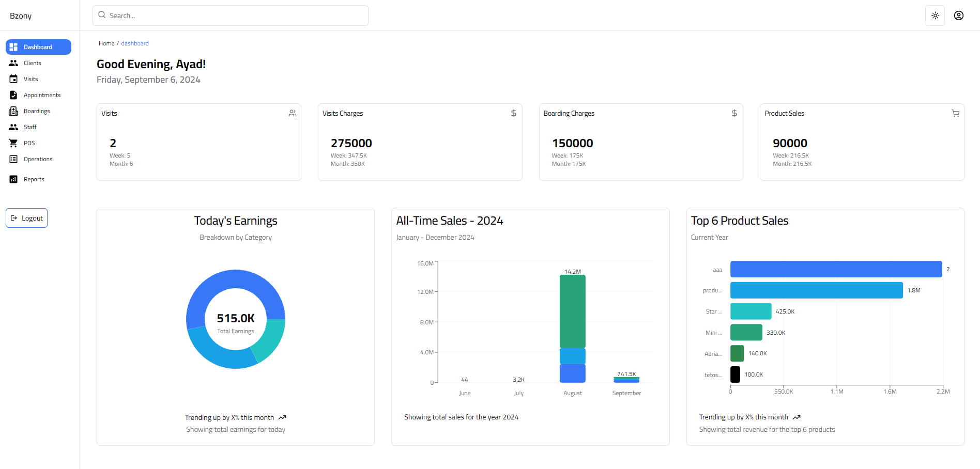Open the Operations section
Viewport: 980px width, 469px height.
pos(38,159)
